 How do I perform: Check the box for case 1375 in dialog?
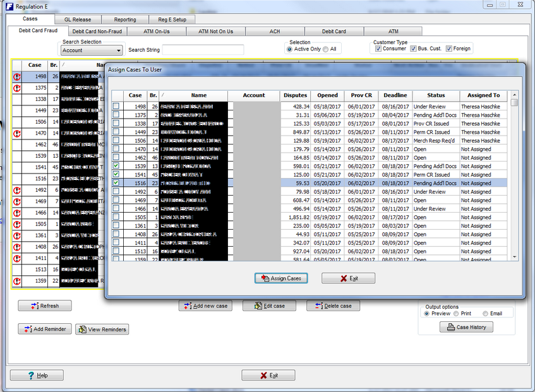pyautogui.click(x=116, y=115)
